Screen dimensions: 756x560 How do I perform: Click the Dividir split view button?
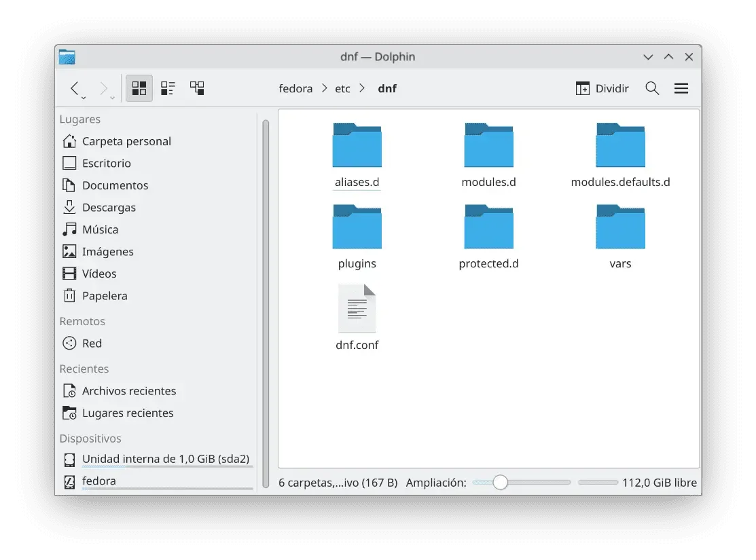coord(602,88)
